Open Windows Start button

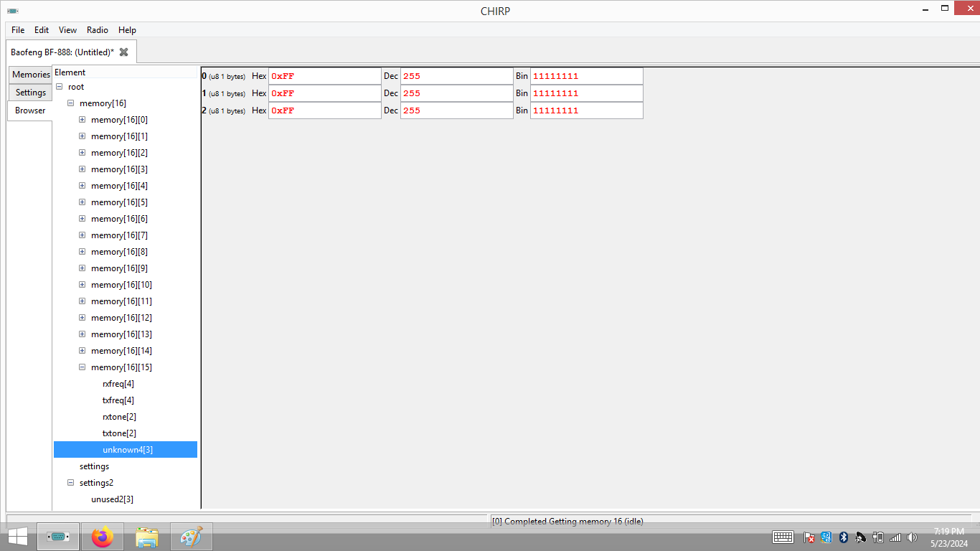(x=17, y=537)
